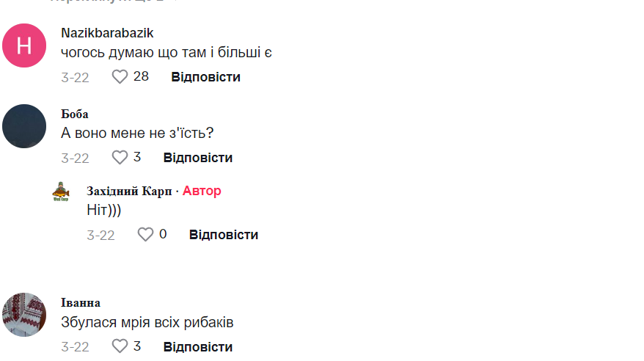The width and height of the screenshot is (644, 361).
Task: Like the author's "Ніт)))" reply
Action: [145, 234]
